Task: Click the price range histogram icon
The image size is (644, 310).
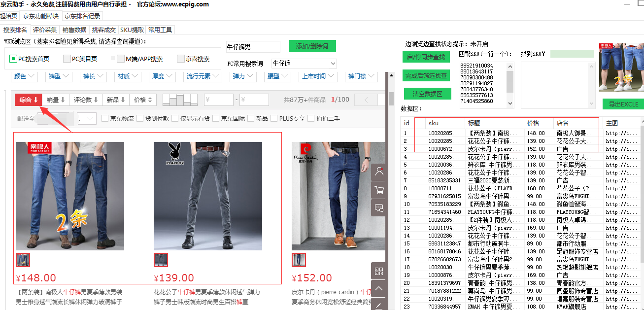Action: (x=180, y=100)
